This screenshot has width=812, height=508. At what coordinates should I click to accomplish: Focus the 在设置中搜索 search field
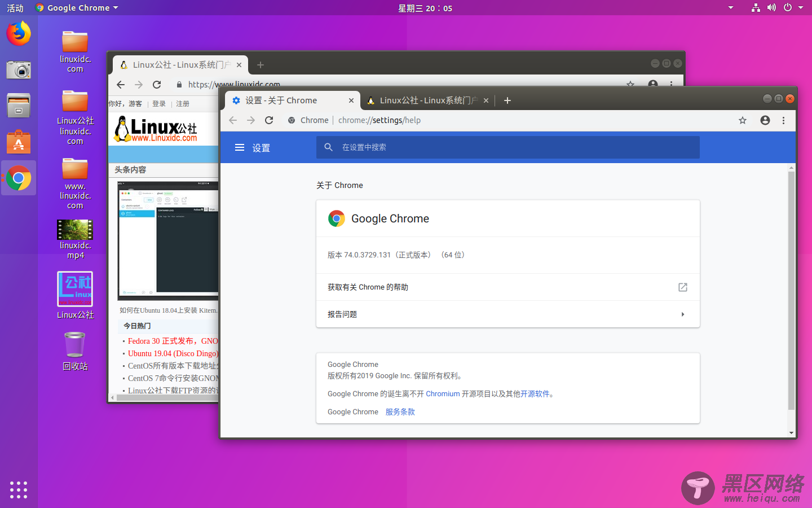(x=507, y=147)
